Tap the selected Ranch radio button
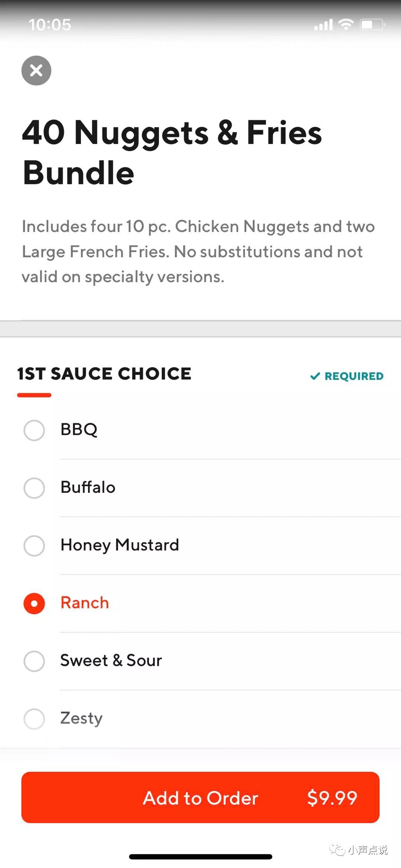401x868 pixels. (34, 603)
